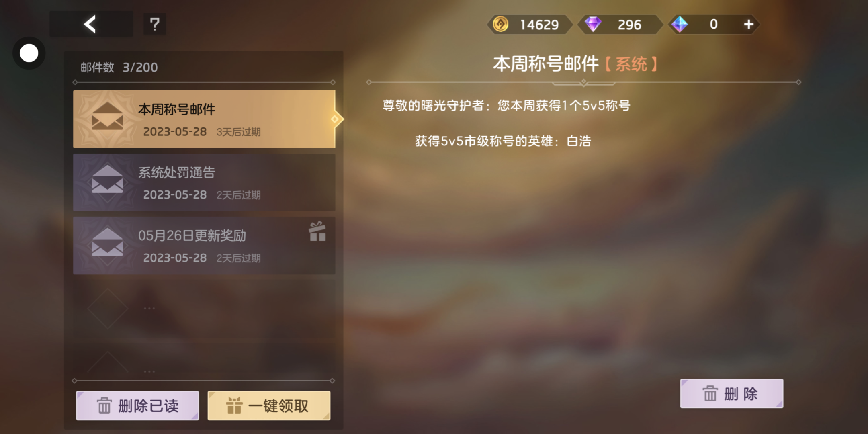Click the envelope icon of 本周称号邮件
The height and width of the screenshot is (434, 868).
coord(107,116)
